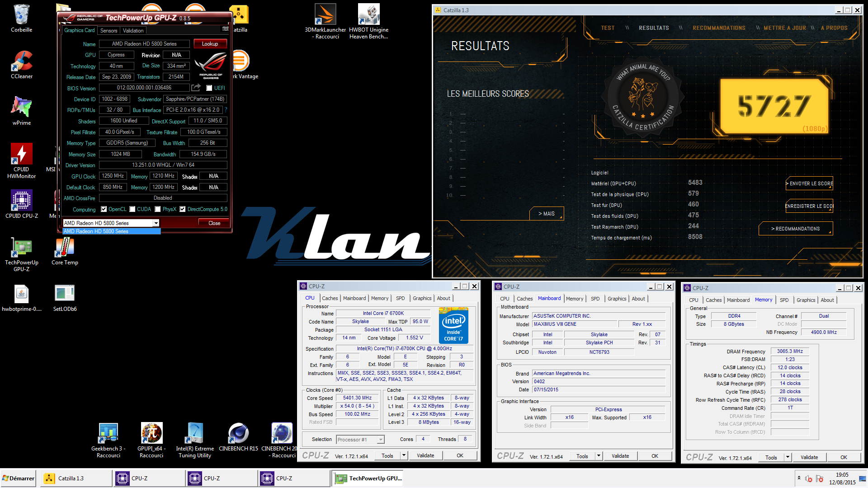Expand Tools arrow in Memory window
Viewport: 868px width, 488px height.
coord(788,457)
